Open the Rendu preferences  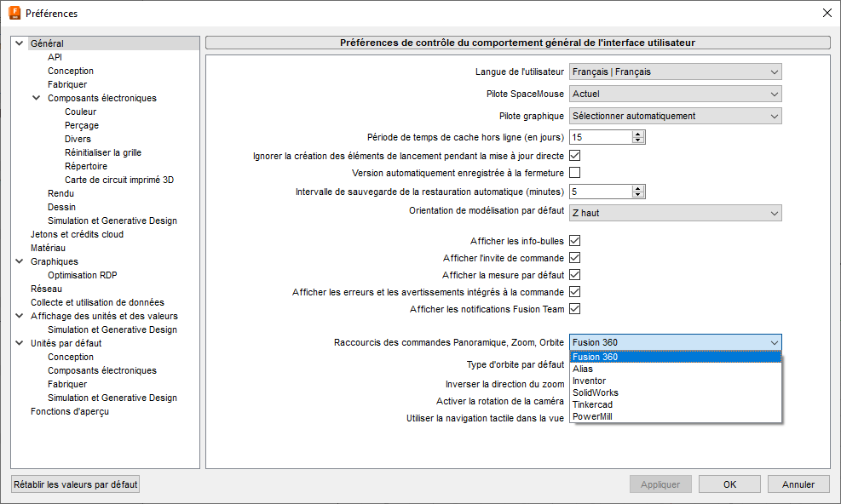coord(60,193)
